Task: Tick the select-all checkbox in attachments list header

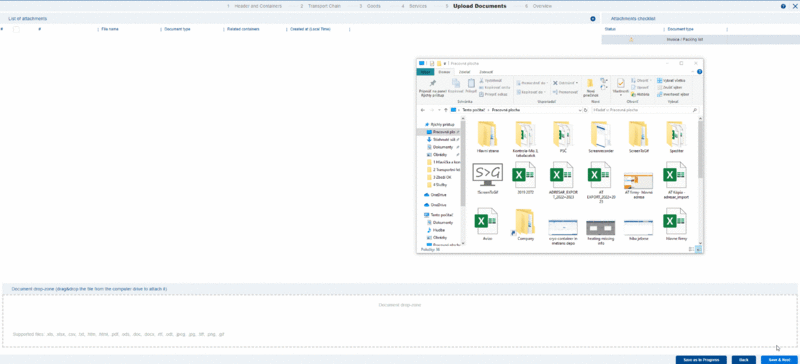Action: pyautogui.click(x=16, y=30)
